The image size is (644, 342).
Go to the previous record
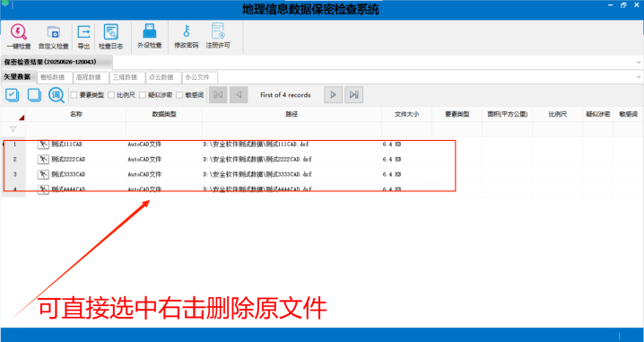click(239, 95)
